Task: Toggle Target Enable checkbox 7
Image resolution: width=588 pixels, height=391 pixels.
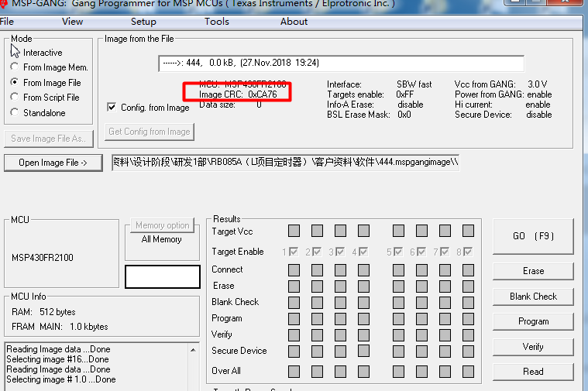Action: [x=445, y=252]
